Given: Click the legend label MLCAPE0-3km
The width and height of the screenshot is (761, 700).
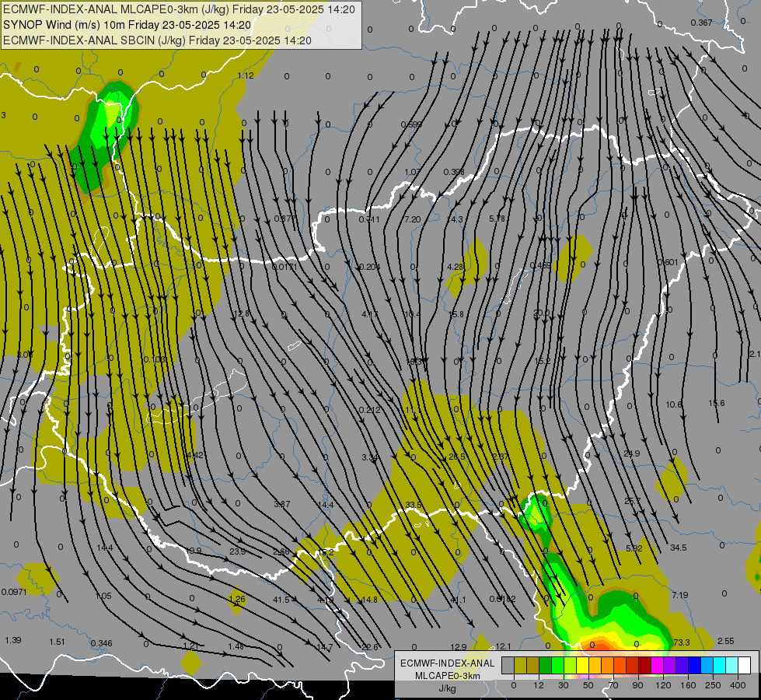Looking at the screenshot, I should pos(448,676).
